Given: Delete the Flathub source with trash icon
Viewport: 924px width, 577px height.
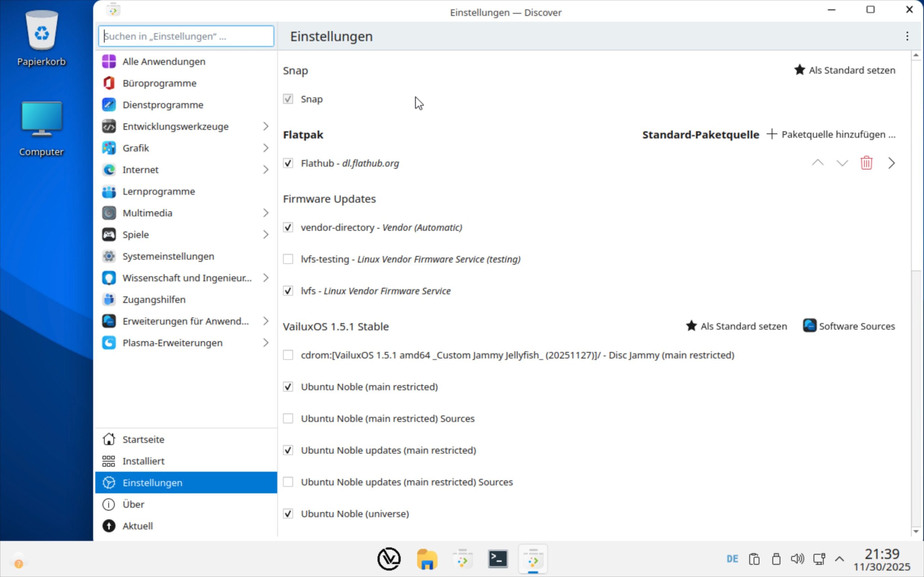Looking at the screenshot, I should 866,163.
